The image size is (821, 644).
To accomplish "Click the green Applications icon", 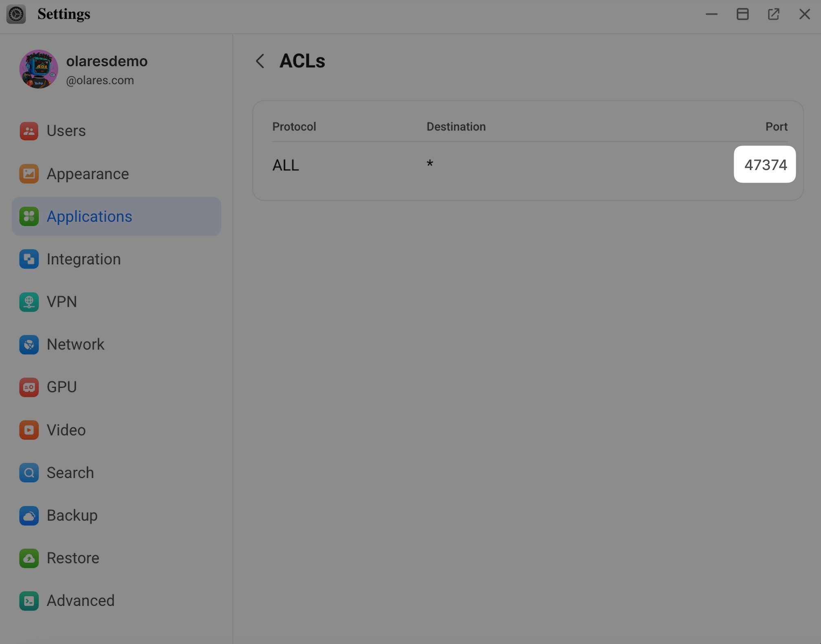I will (29, 216).
